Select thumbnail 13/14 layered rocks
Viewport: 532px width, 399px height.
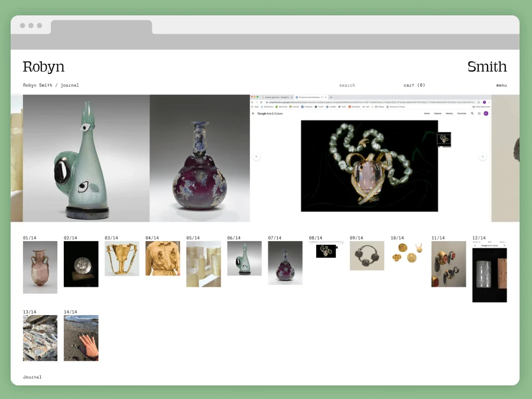(x=40, y=338)
